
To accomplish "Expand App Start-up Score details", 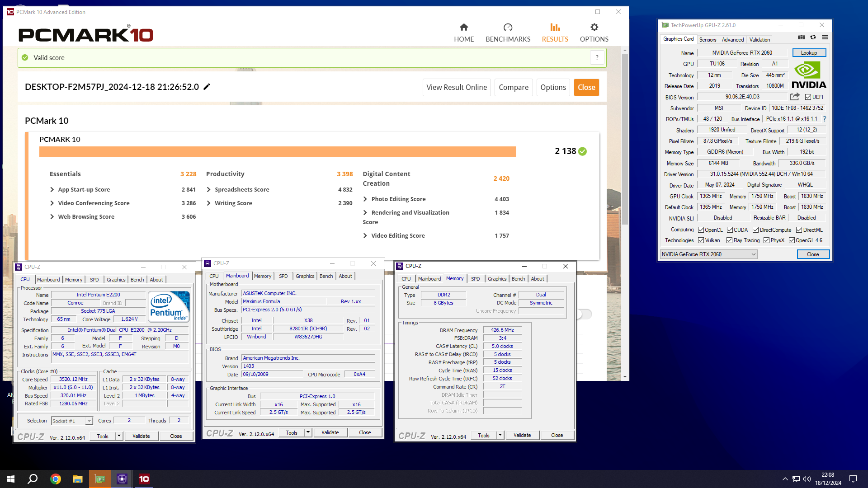I will point(52,190).
